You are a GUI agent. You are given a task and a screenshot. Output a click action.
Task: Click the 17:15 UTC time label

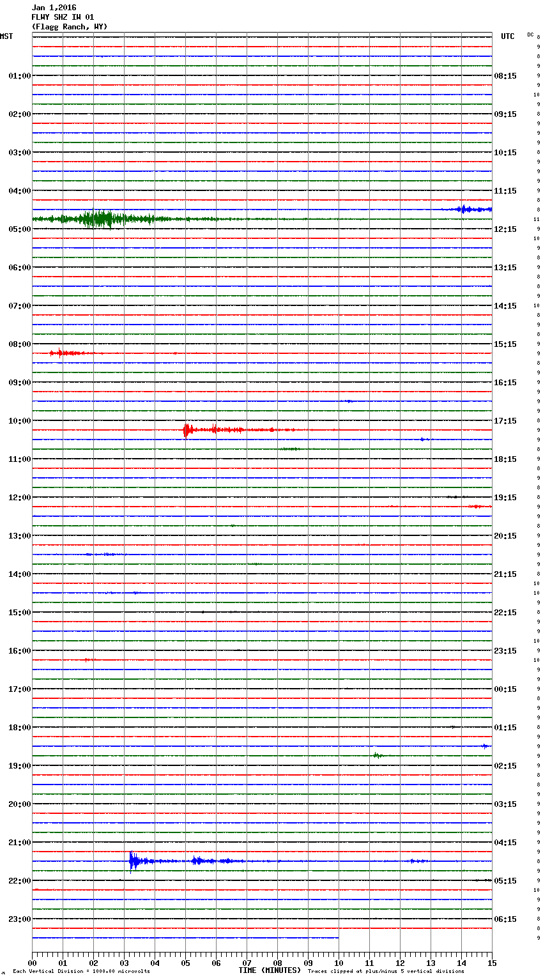(x=505, y=421)
